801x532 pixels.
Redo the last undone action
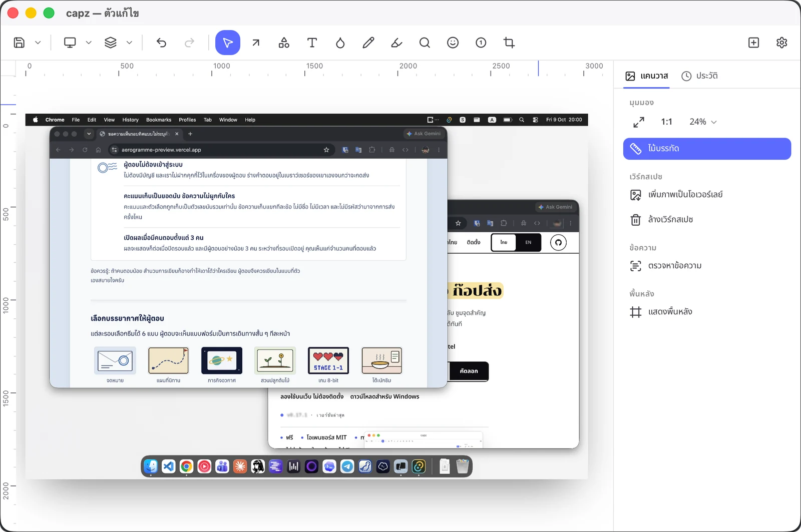click(x=189, y=43)
